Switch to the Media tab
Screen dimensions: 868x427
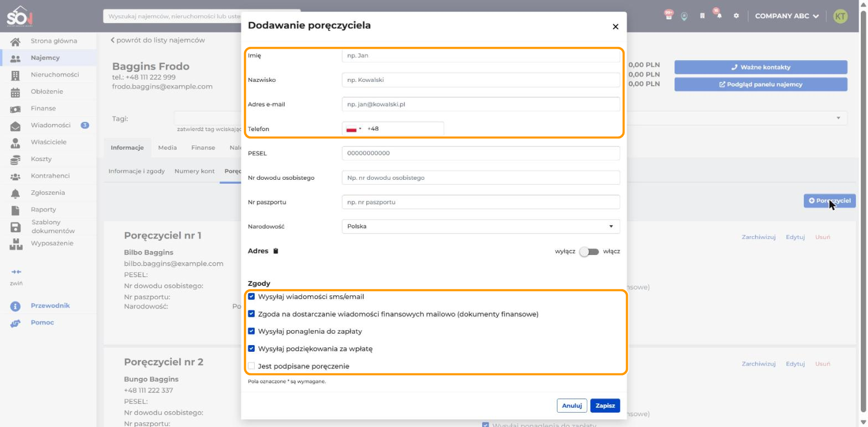(168, 148)
